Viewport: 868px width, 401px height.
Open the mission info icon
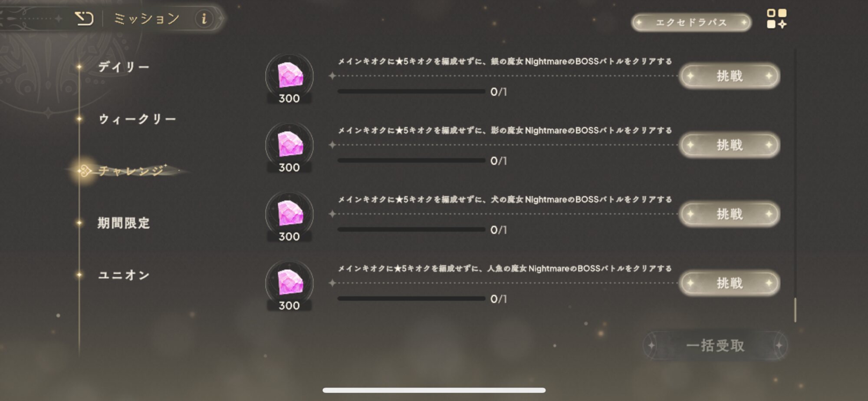[x=204, y=19]
